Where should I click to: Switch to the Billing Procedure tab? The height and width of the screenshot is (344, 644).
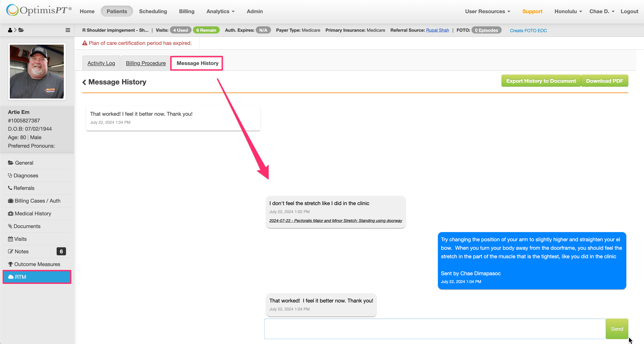coord(145,63)
